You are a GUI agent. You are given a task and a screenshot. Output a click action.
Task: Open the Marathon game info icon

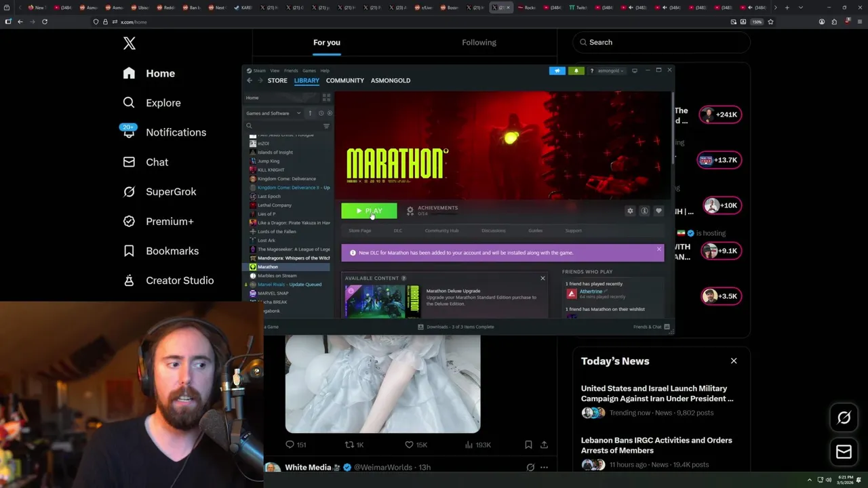tap(644, 211)
